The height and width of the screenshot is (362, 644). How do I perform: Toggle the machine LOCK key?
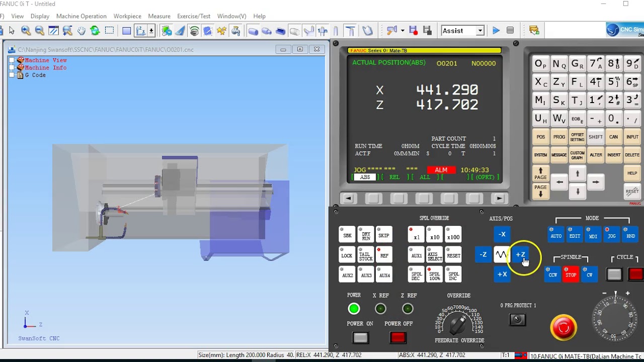347,254
